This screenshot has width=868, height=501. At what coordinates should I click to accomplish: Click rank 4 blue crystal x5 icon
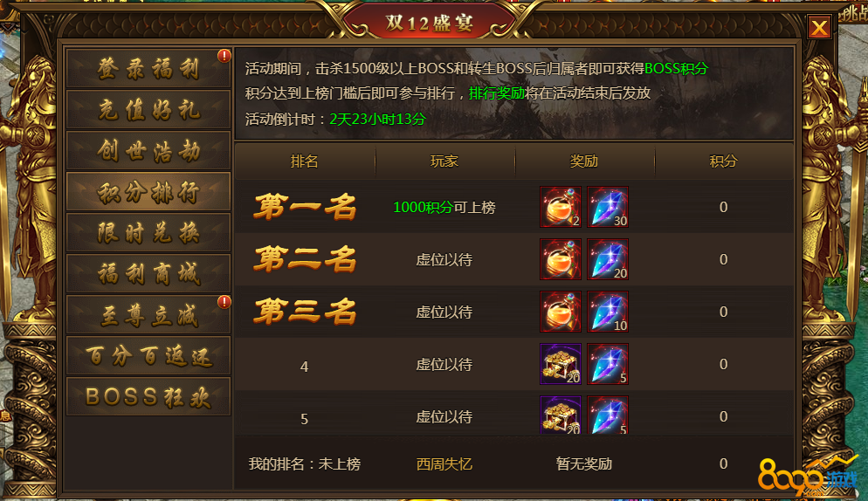607,364
